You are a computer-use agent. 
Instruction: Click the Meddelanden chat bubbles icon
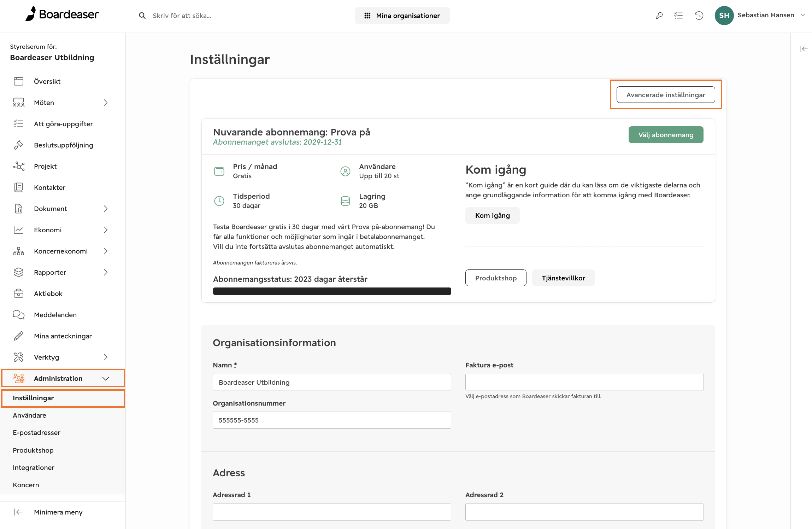point(19,315)
